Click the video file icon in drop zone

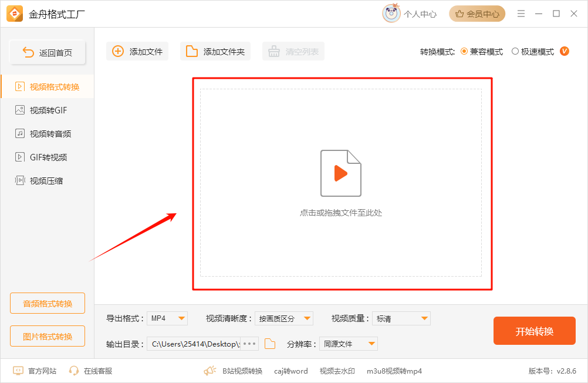(x=340, y=173)
